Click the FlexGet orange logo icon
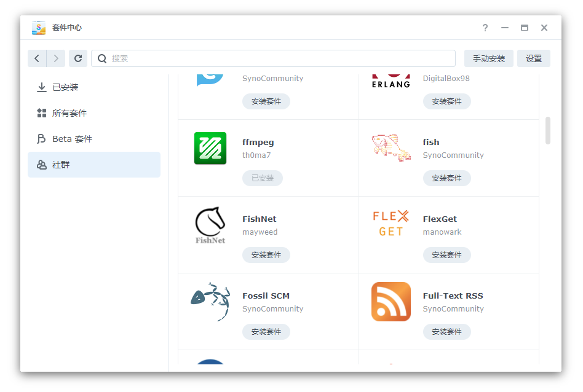The image size is (583, 392). tap(391, 223)
